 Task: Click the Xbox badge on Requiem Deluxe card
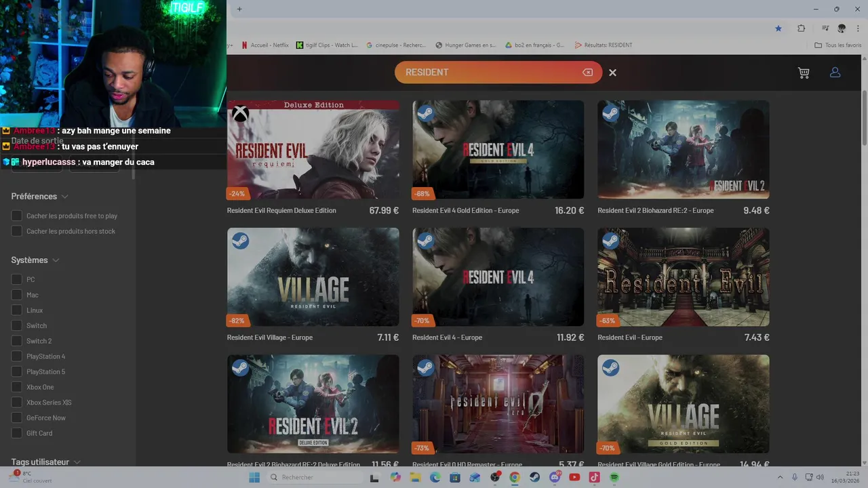pyautogui.click(x=240, y=114)
